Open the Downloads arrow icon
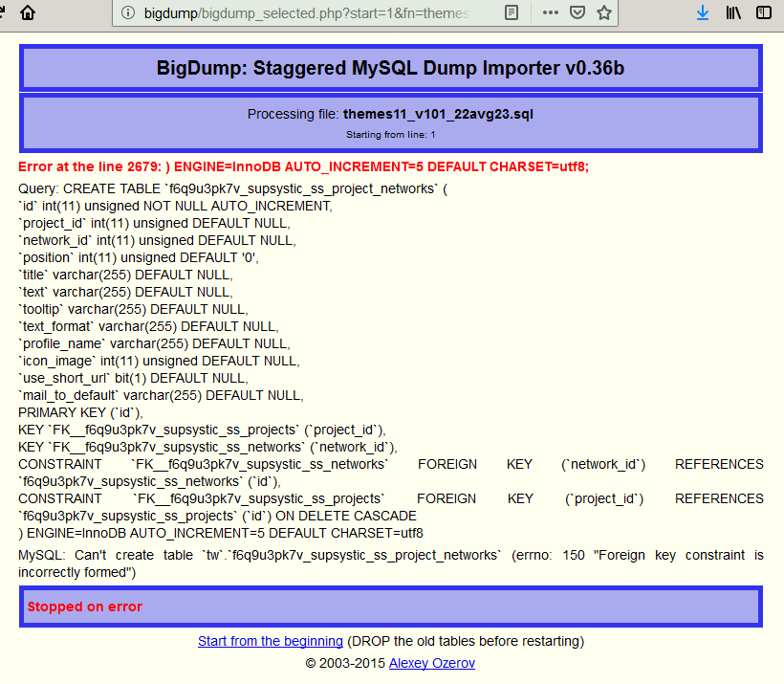The width and height of the screenshot is (784, 684). point(703,13)
